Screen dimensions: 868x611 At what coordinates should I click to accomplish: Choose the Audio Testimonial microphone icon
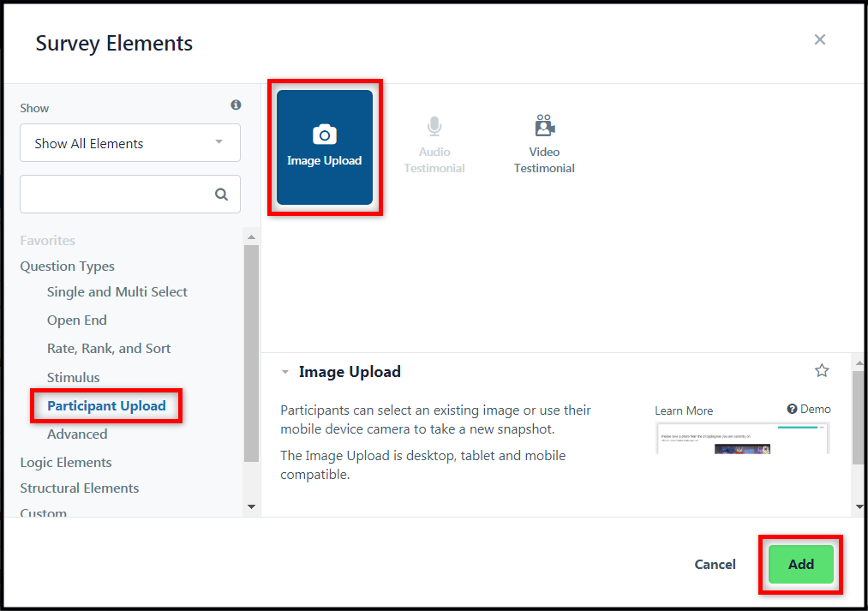click(x=434, y=127)
